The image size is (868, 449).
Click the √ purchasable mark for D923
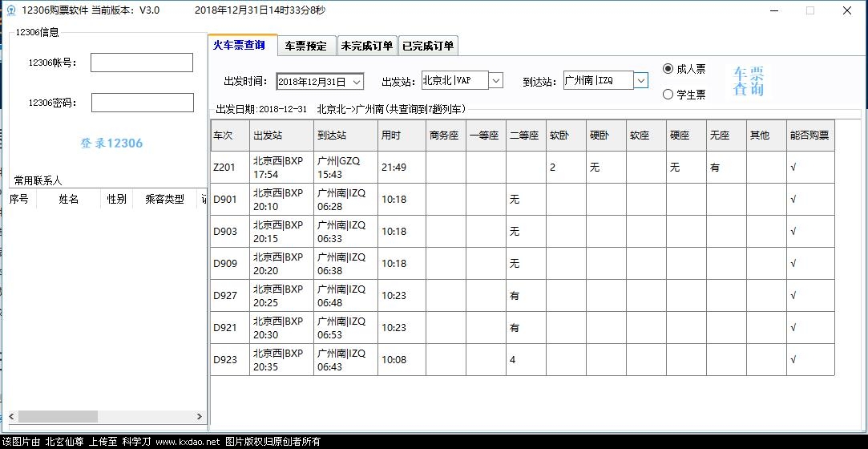809,360
